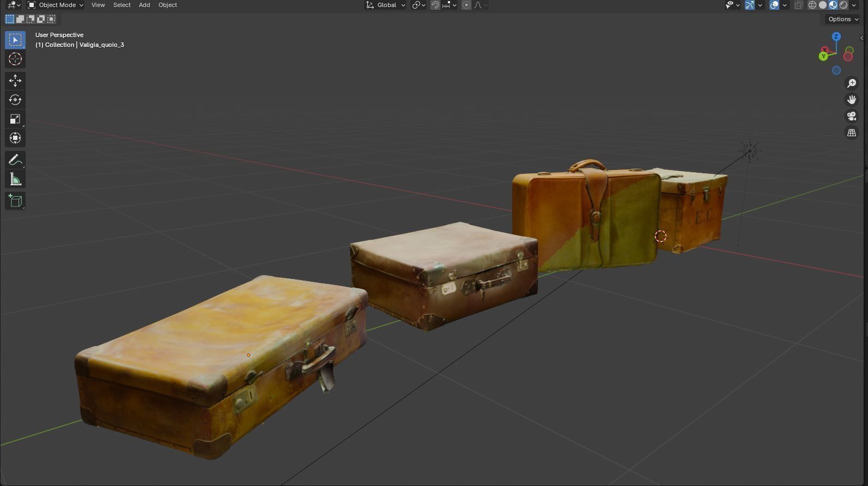Viewport: 868px width, 486px height.
Task: Open the pivot point dropdown
Action: coord(419,5)
